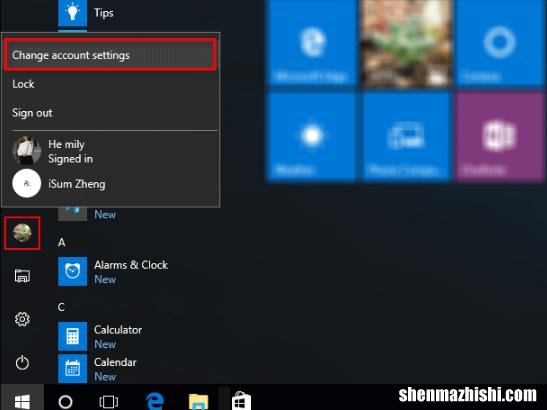Open the photo tile with plant image
Viewport: 547px width, 410px height.
pos(406,43)
